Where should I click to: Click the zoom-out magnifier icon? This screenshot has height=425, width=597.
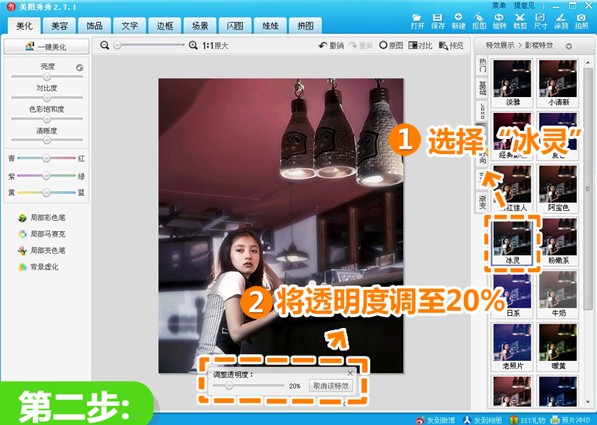tap(104, 45)
